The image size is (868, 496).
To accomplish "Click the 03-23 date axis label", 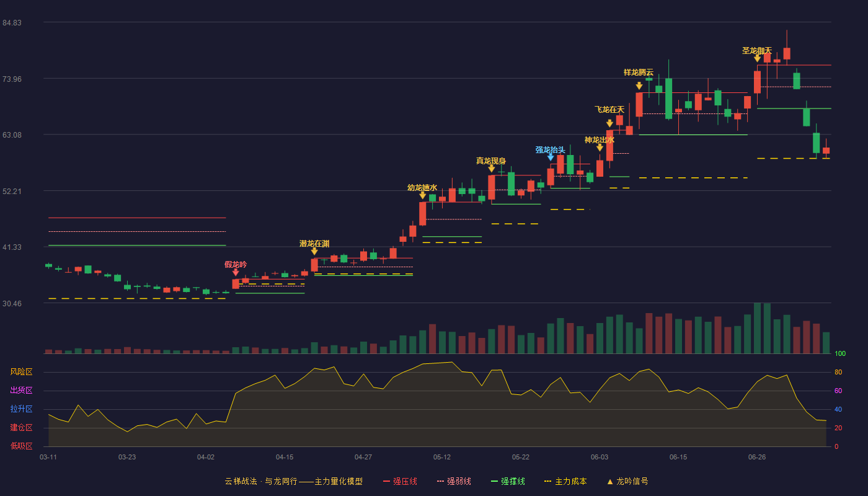I will tap(127, 457).
